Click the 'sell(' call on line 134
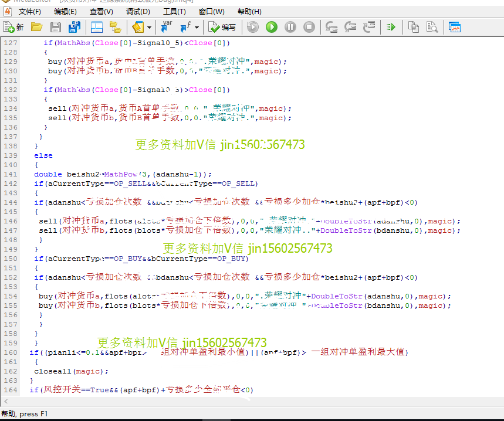The width and height of the screenshot is (504, 421). [x=59, y=108]
